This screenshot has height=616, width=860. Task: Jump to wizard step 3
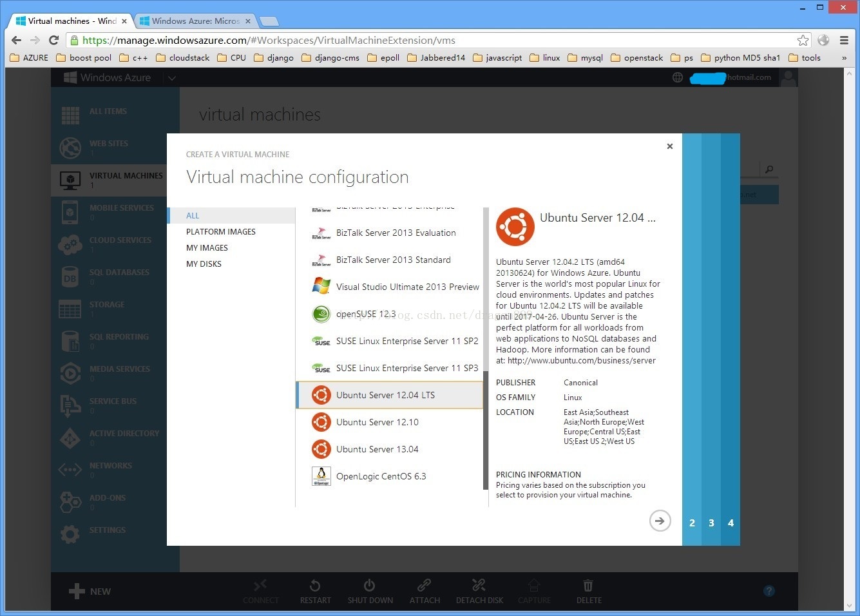coord(711,523)
